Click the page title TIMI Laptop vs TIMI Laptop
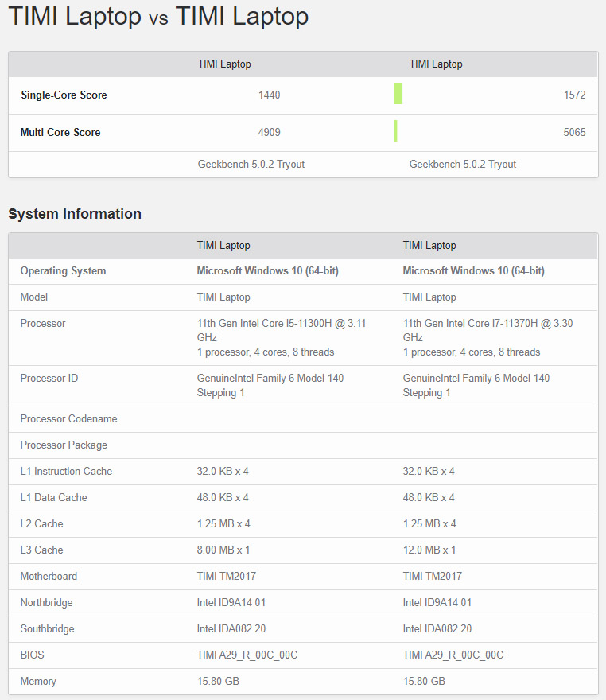Image resolution: width=606 pixels, height=700 pixels. point(158,17)
